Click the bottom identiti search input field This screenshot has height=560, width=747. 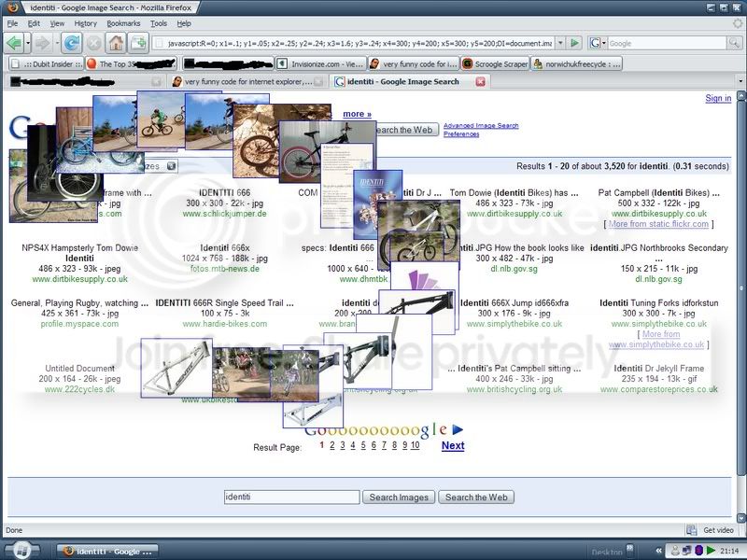291,497
